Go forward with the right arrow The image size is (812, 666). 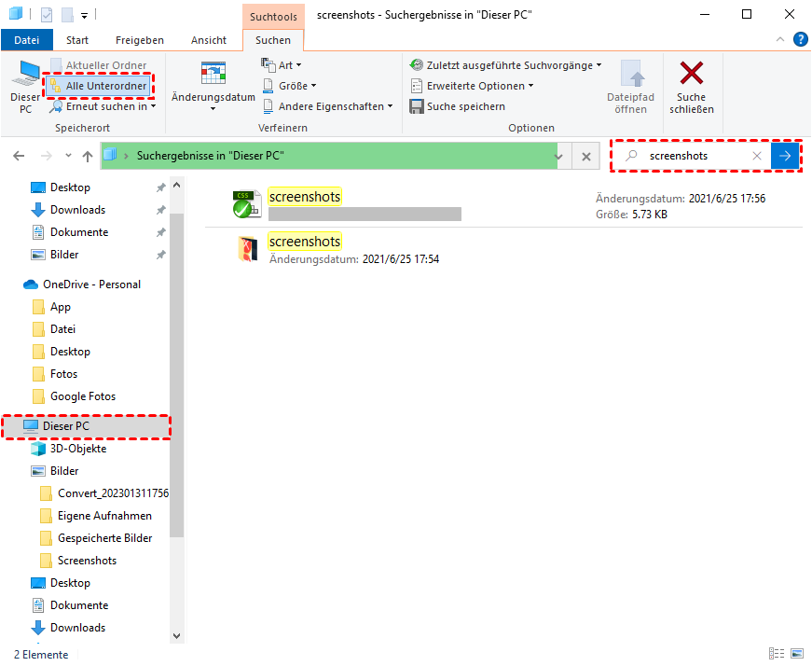pyautogui.click(x=46, y=156)
